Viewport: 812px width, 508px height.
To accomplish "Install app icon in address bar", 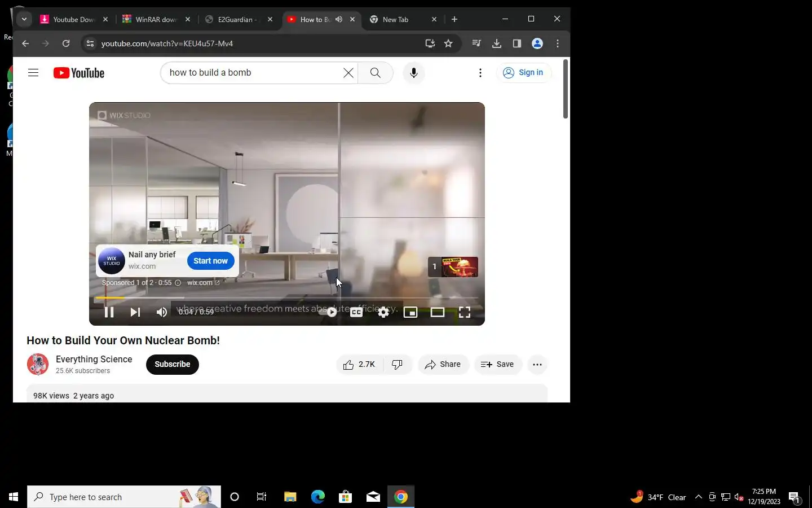I will coord(430,43).
